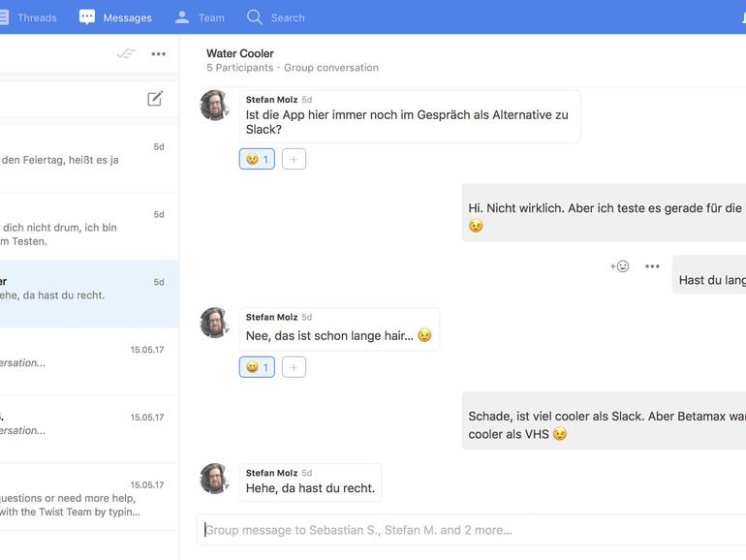Click the Water Cooler conversation title

[240, 53]
